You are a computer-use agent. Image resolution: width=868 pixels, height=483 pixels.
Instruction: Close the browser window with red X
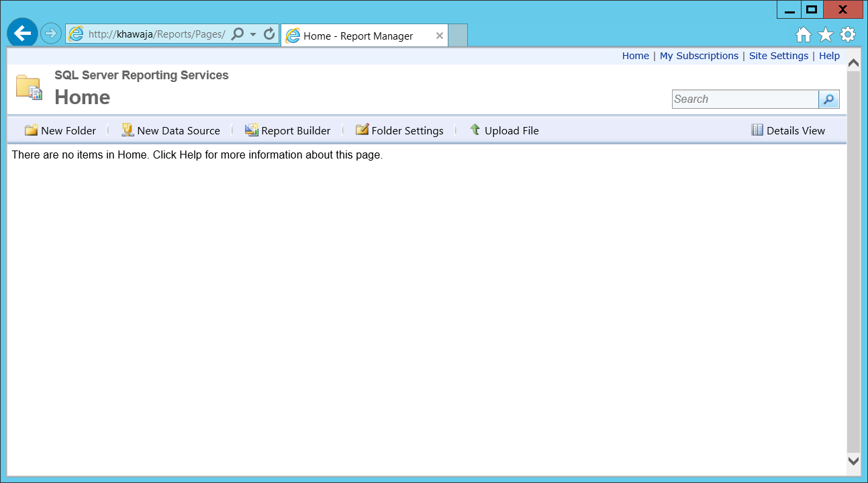pyautogui.click(x=843, y=10)
